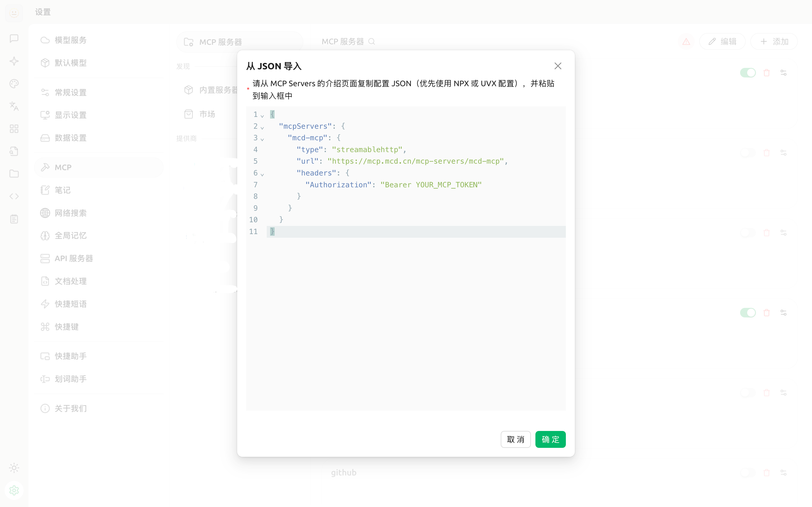Toggle the sun theme icon in sidebar
Image resolution: width=812 pixels, height=507 pixels.
point(14,468)
